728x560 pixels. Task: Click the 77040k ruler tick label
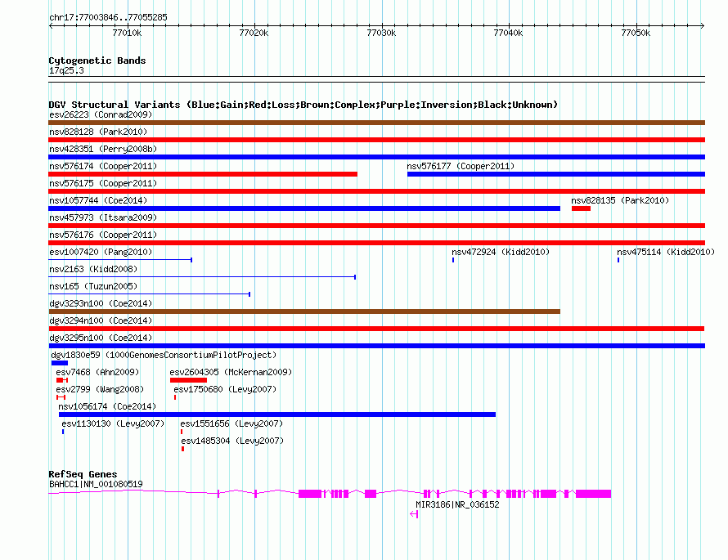(x=508, y=33)
